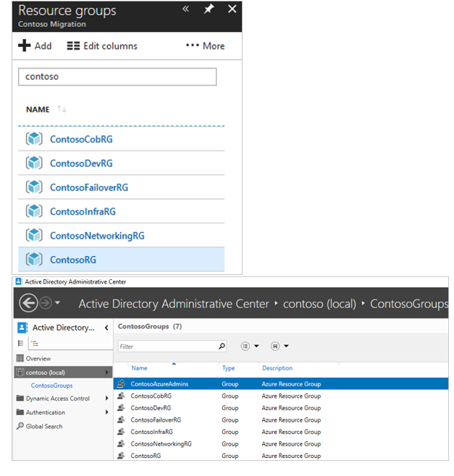Expand the Authentication submenu arrow
This screenshot has width=454, height=476.
[106, 412]
